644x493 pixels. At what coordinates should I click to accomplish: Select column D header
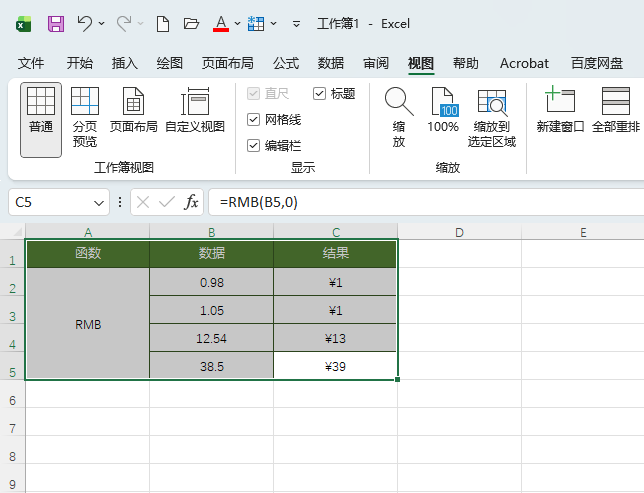click(x=459, y=232)
